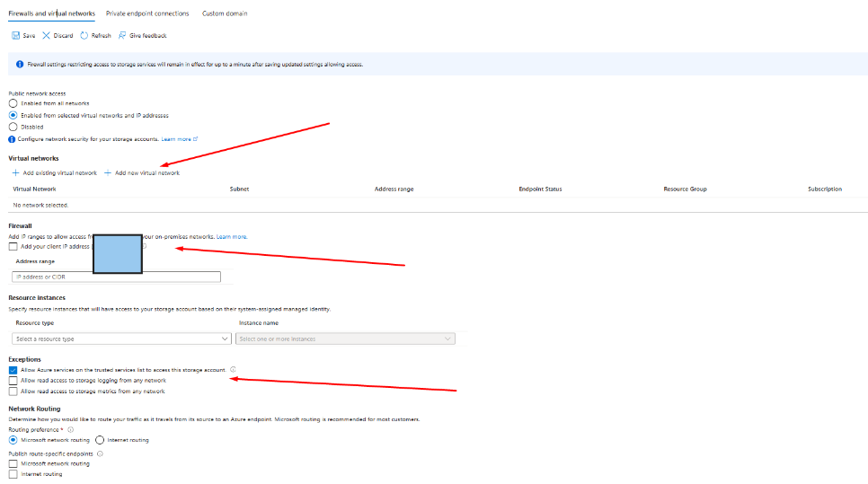Click the Save disk icon
Image resolution: width=868 pixels, height=484 pixels.
(x=15, y=35)
